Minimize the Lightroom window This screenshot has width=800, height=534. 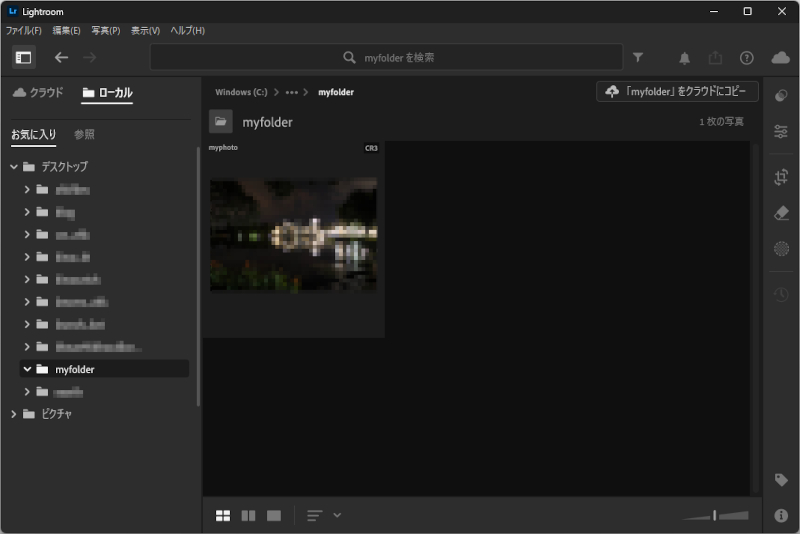pyautogui.click(x=714, y=11)
